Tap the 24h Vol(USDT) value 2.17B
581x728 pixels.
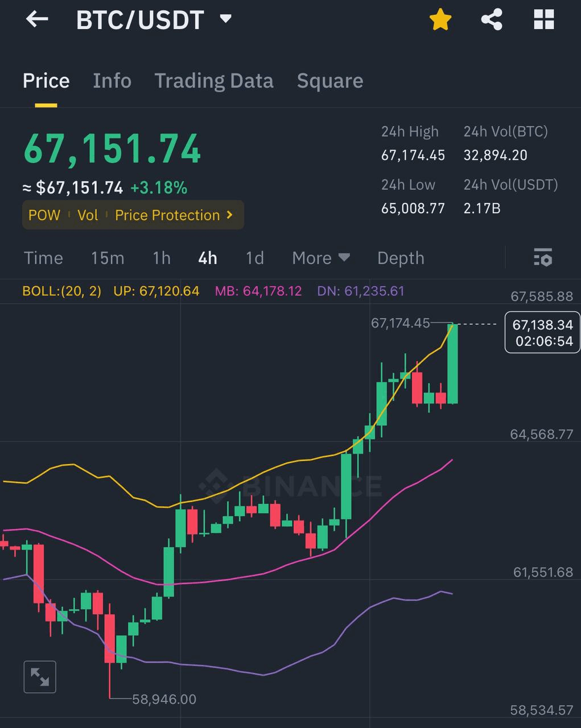[482, 208]
